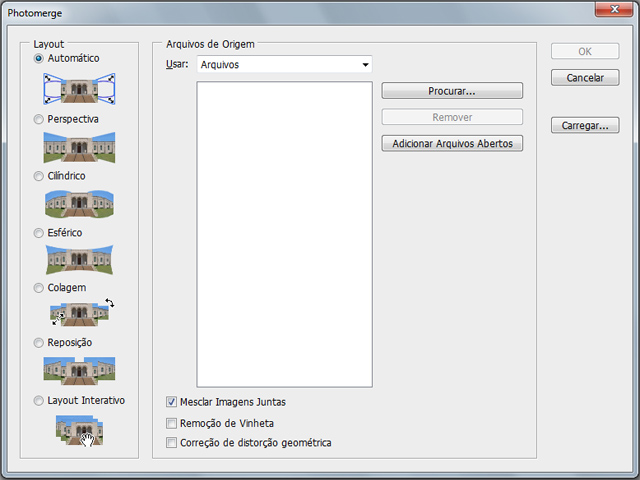The image size is (640, 480).
Task: Click the Carregar... button
Action: (585, 125)
